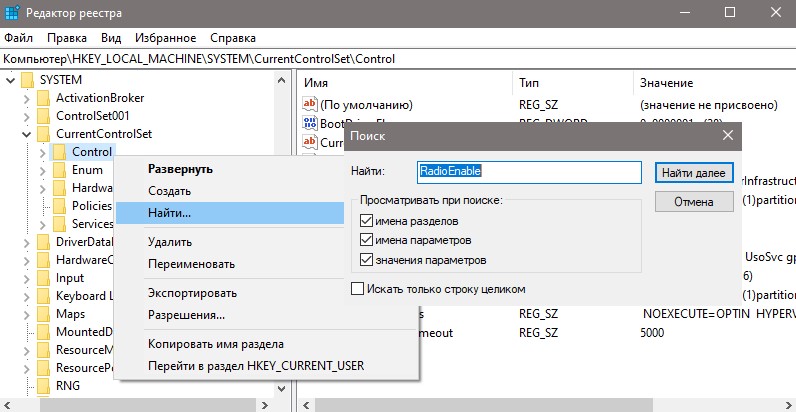The height and width of the screenshot is (412, 796).
Task: Open the Избранное menu
Action: tap(165, 38)
